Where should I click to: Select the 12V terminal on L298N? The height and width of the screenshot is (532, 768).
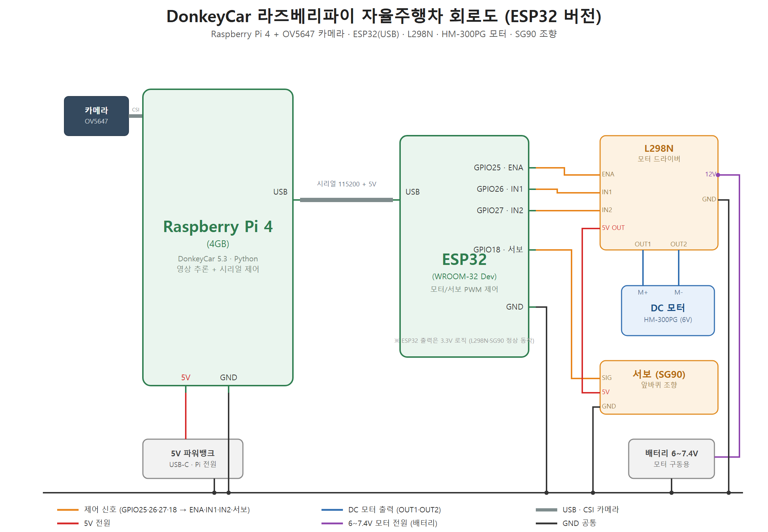(710, 174)
